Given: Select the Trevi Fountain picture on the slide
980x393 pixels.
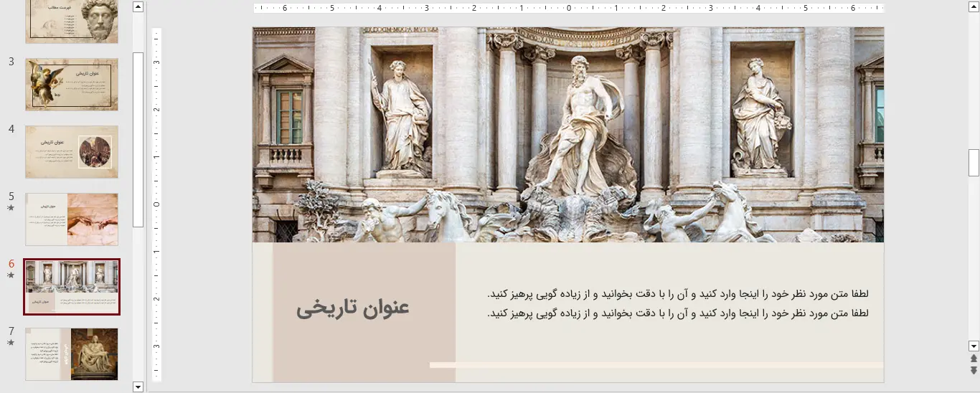Looking at the screenshot, I should (568, 135).
